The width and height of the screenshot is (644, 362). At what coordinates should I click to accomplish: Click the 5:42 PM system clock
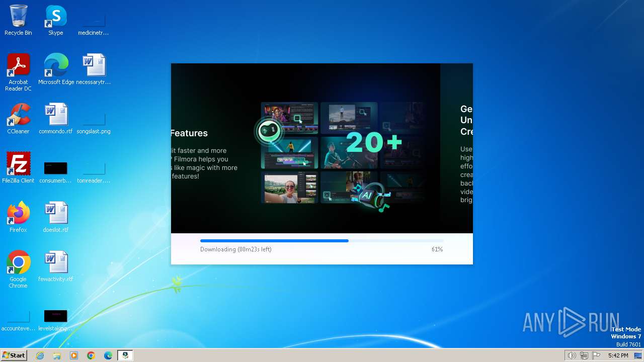(618, 355)
